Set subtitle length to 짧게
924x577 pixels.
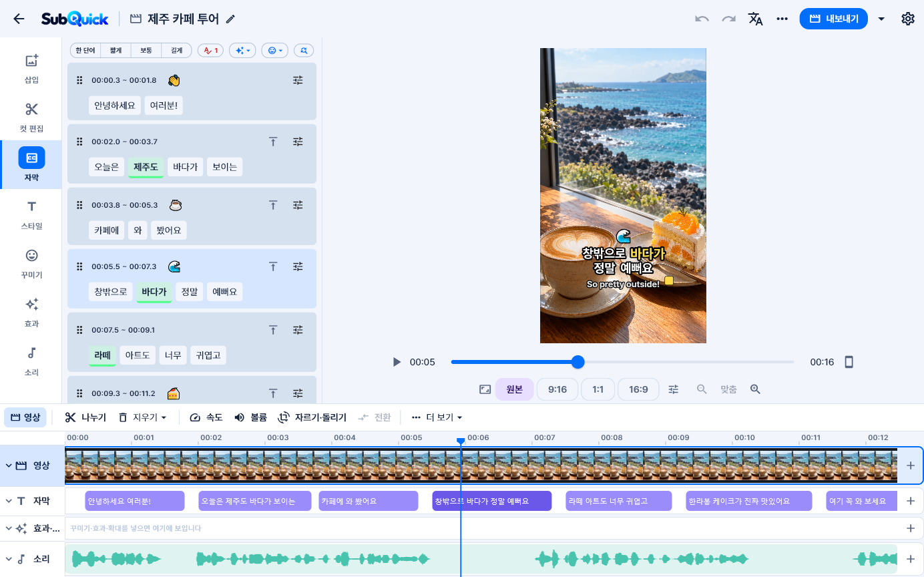[x=116, y=50]
